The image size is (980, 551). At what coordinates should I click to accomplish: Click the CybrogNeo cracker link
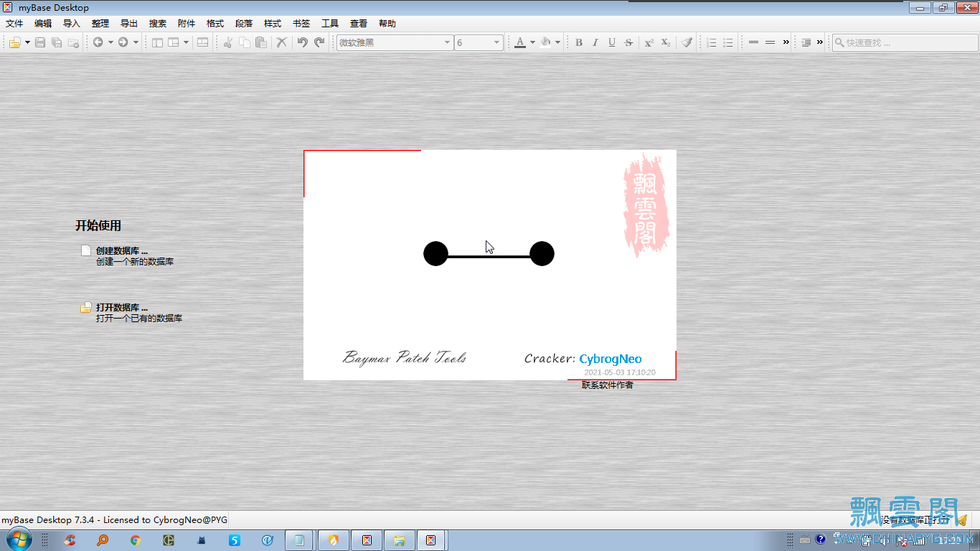611,359
